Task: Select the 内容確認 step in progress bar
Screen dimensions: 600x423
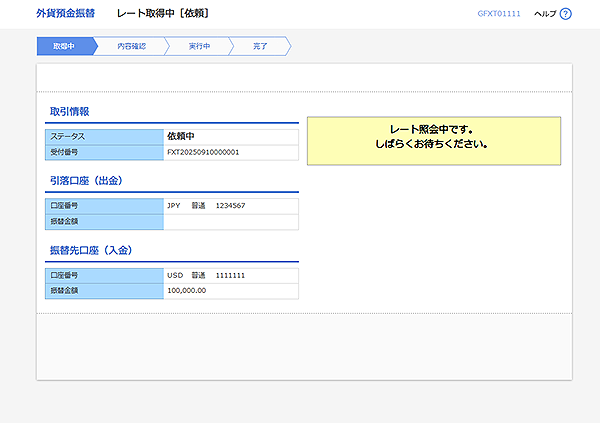Action: click(131, 46)
